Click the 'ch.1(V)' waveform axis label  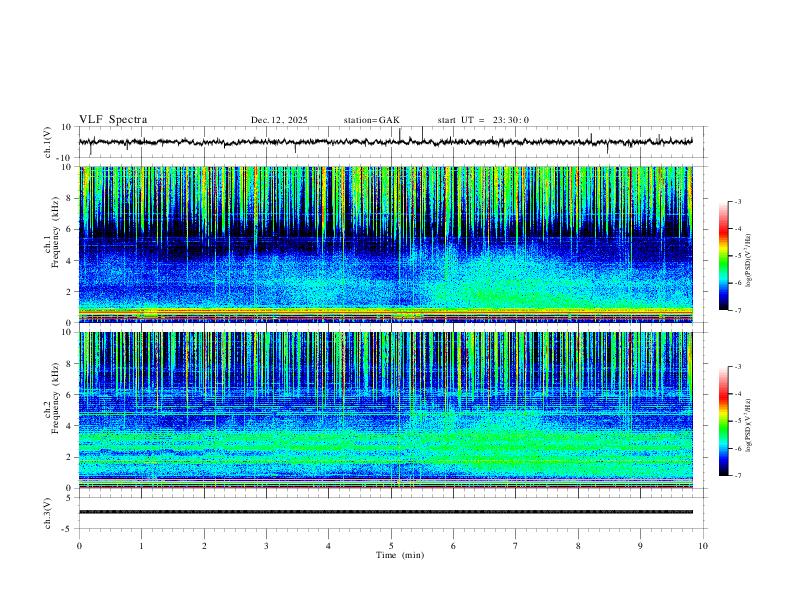pos(48,142)
